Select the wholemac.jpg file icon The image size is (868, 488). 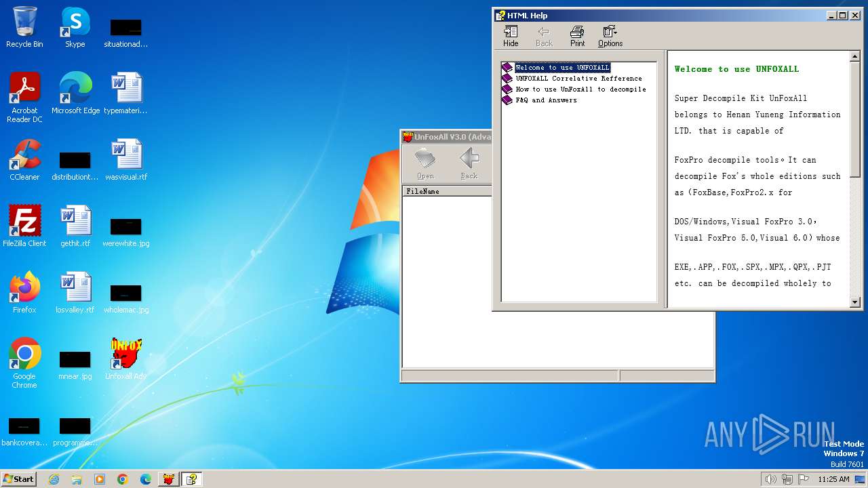point(126,300)
